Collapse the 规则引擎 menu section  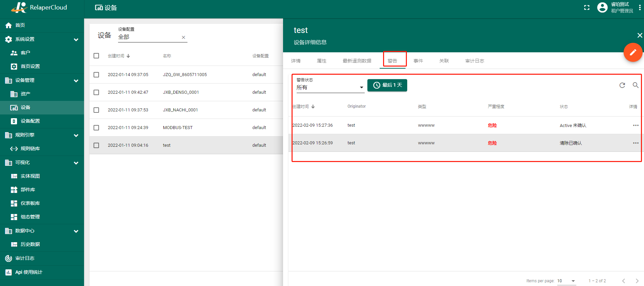click(x=76, y=136)
